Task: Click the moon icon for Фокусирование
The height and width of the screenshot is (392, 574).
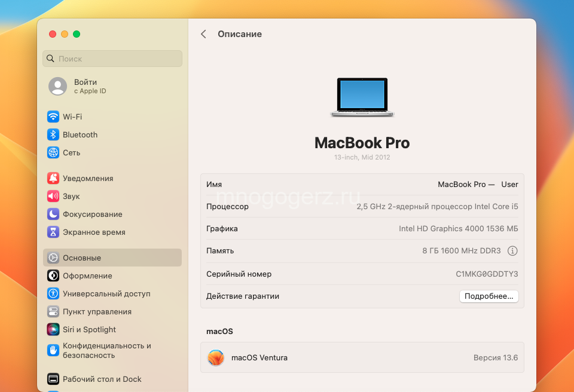Action: 53,214
